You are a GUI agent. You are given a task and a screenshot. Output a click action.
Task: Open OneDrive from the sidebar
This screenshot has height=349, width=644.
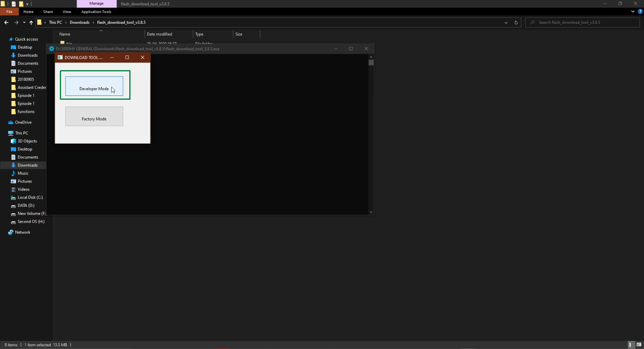(23, 122)
